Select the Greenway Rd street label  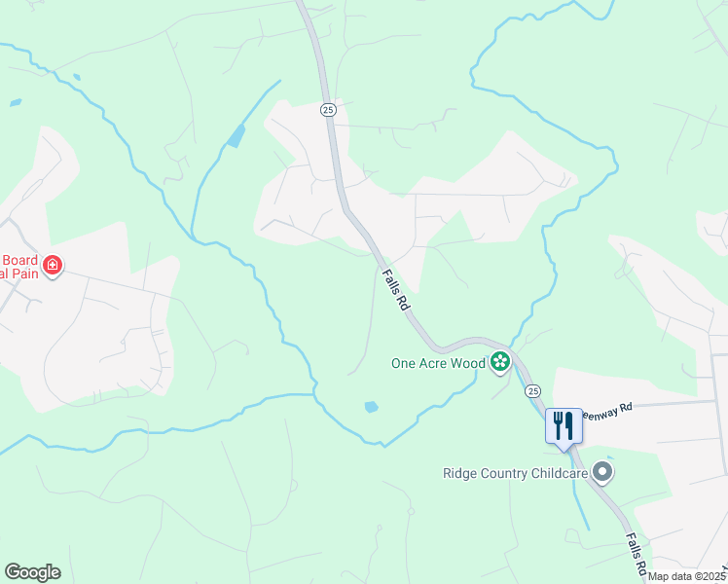pos(607,412)
